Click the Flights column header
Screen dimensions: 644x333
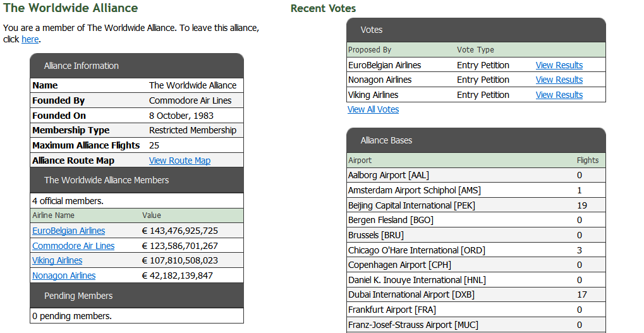click(587, 160)
